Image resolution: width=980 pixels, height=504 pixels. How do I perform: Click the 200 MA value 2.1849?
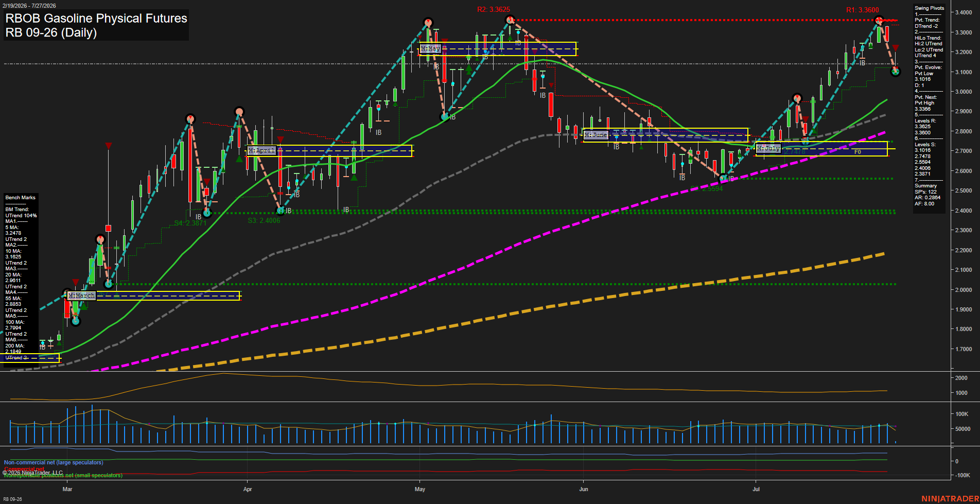[13, 352]
